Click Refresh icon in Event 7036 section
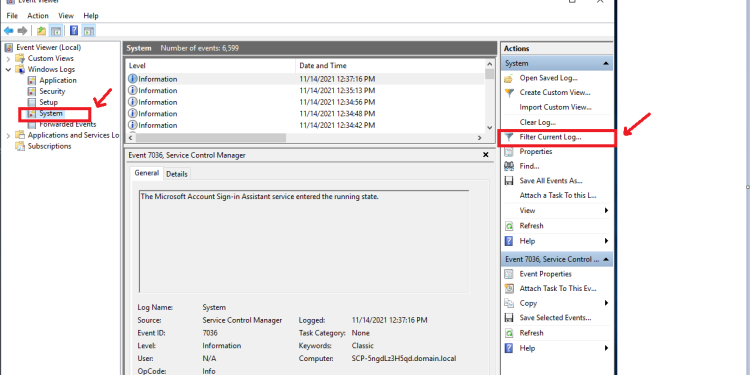The width and height of the screenshot is (750, 375). pyautogui.click(x=509, y=333)
